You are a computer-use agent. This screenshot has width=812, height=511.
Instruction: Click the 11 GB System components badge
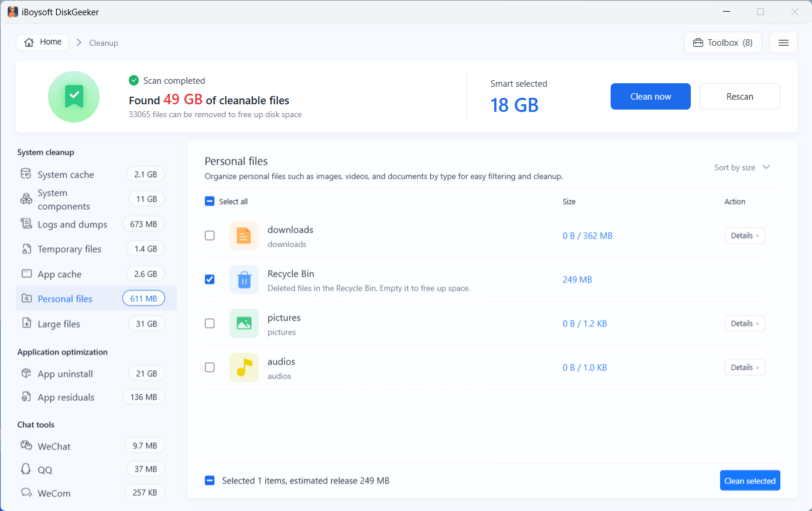point(146,199)
